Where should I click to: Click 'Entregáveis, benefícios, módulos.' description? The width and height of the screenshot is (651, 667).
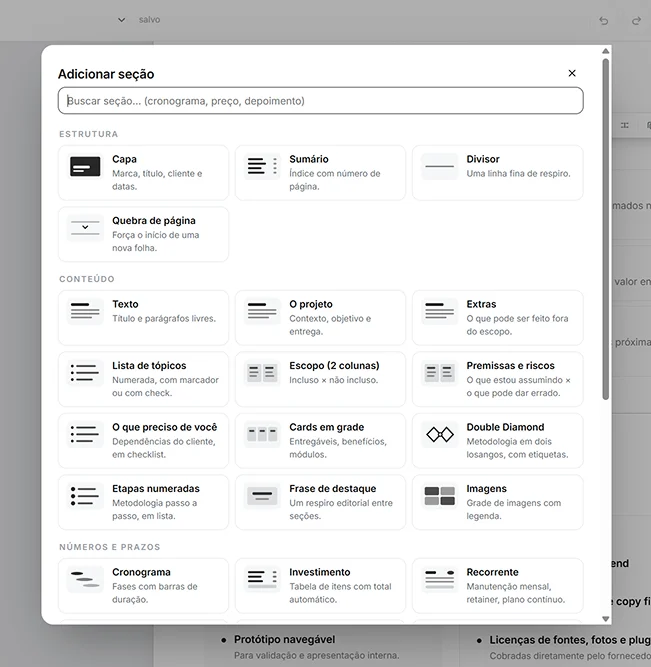tap(338, 448)
